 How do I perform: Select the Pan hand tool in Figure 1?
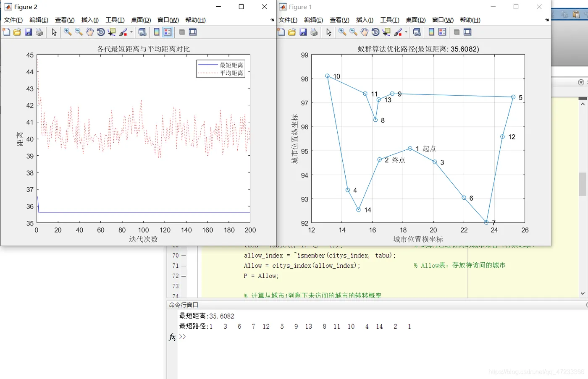click(x=365, y=32)
